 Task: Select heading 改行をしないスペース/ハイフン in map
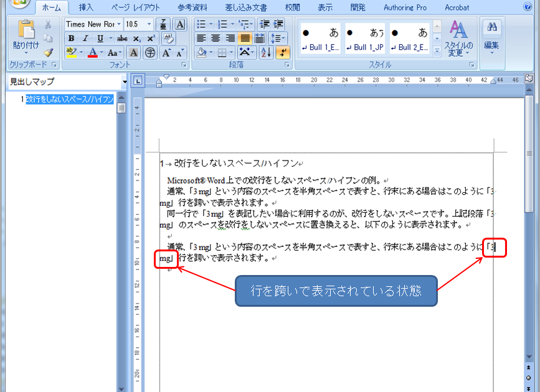point(70,99)
